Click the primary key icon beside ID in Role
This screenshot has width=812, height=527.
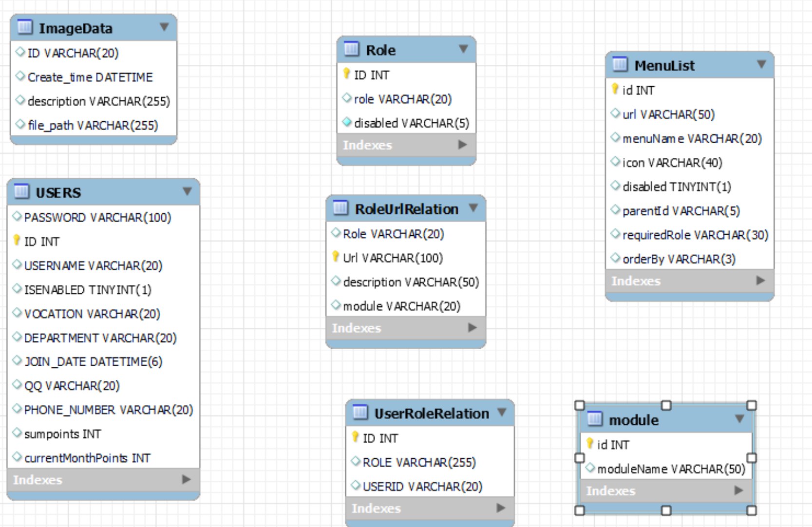click(346, 74)
